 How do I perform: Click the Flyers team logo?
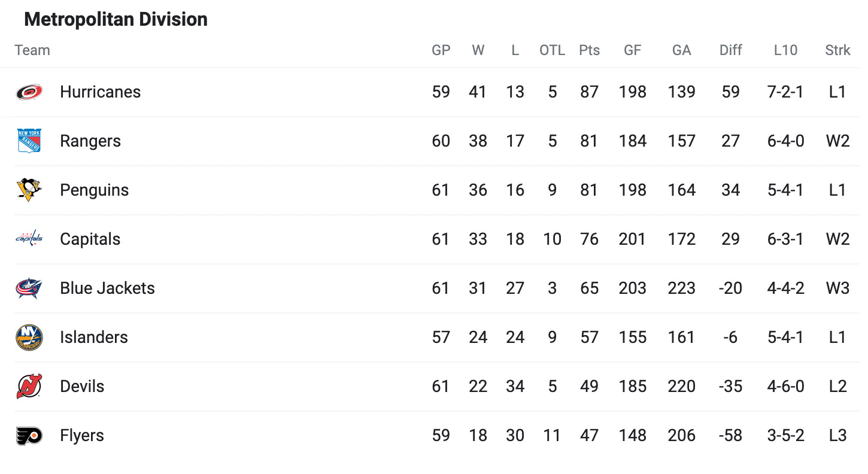click(29, 436)
